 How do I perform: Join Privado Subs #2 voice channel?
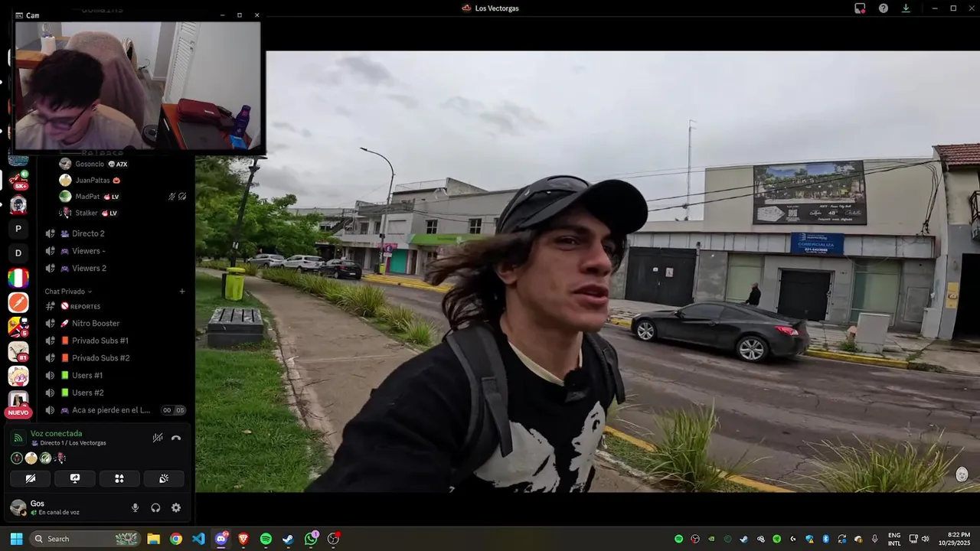click(x=115, y=358)
